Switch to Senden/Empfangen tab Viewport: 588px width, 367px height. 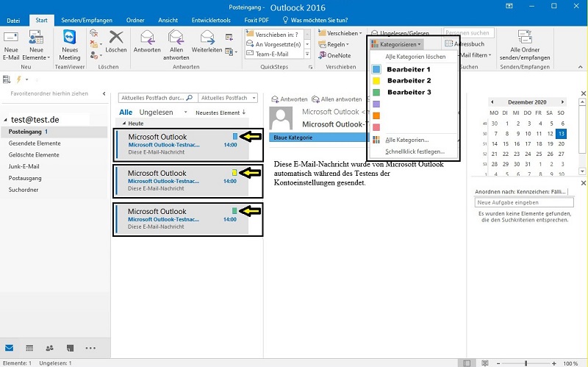(x=87, y=21)
